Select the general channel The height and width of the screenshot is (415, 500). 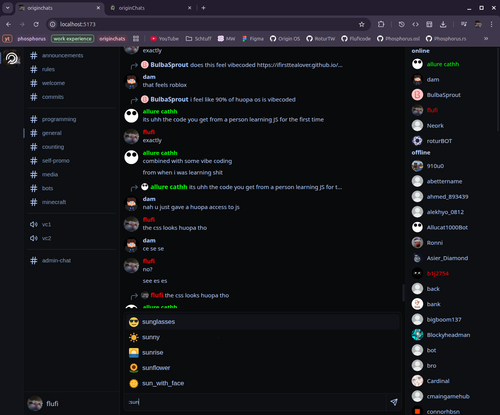pyautogui.click(x=71, y=133)
